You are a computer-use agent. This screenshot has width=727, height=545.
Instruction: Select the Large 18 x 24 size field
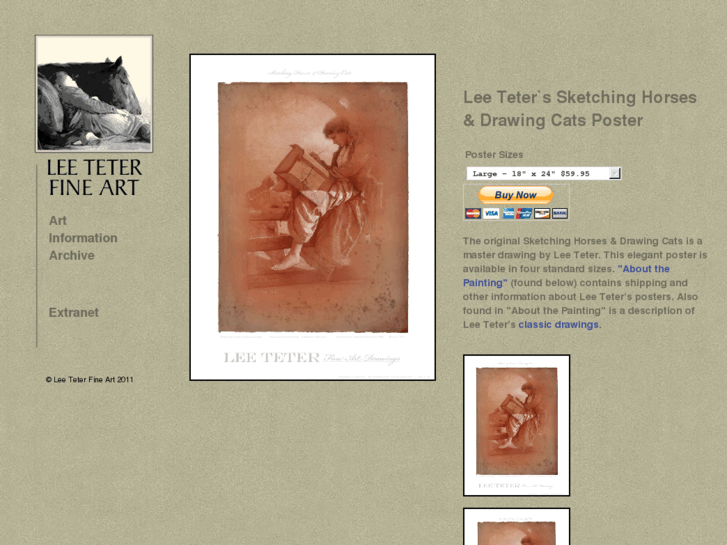(544, 173)
